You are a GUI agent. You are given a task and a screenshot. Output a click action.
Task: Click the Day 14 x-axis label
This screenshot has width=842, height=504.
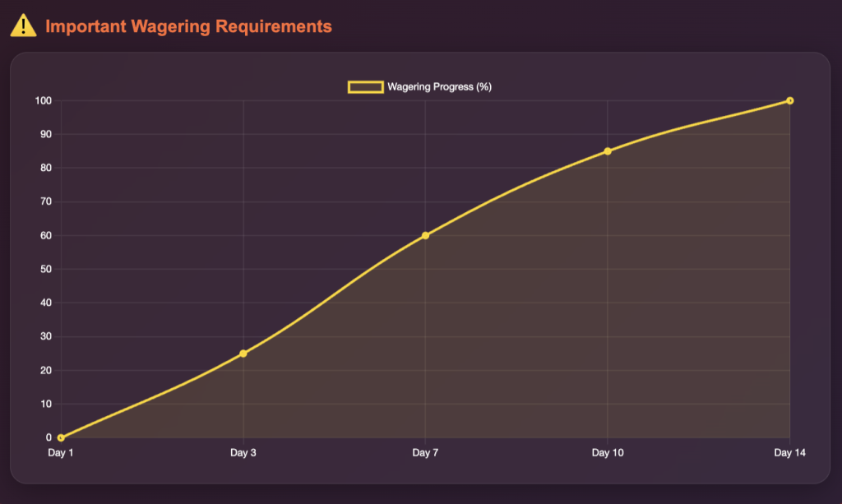[x=789, y=453]
